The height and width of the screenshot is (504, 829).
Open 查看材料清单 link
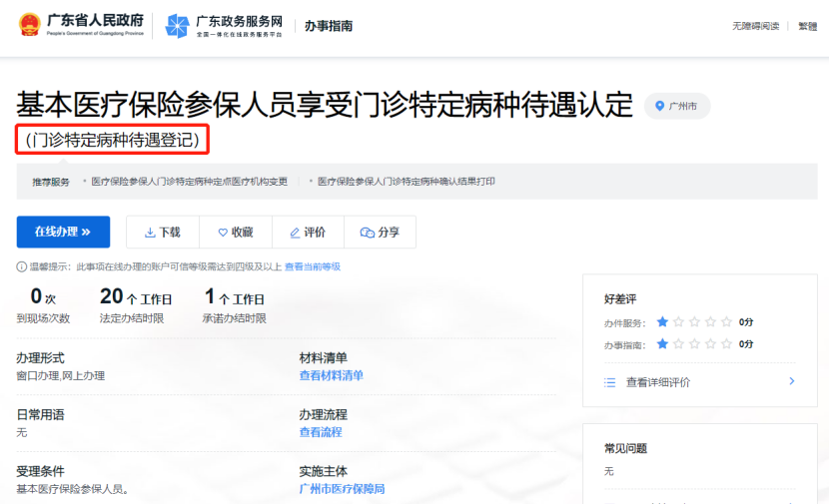point(331,375)
